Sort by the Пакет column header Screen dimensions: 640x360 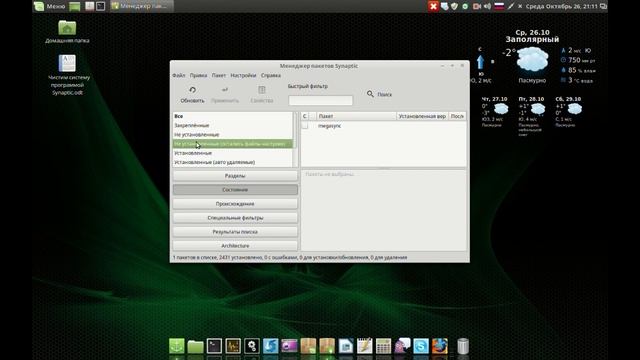tap(356, 116)
